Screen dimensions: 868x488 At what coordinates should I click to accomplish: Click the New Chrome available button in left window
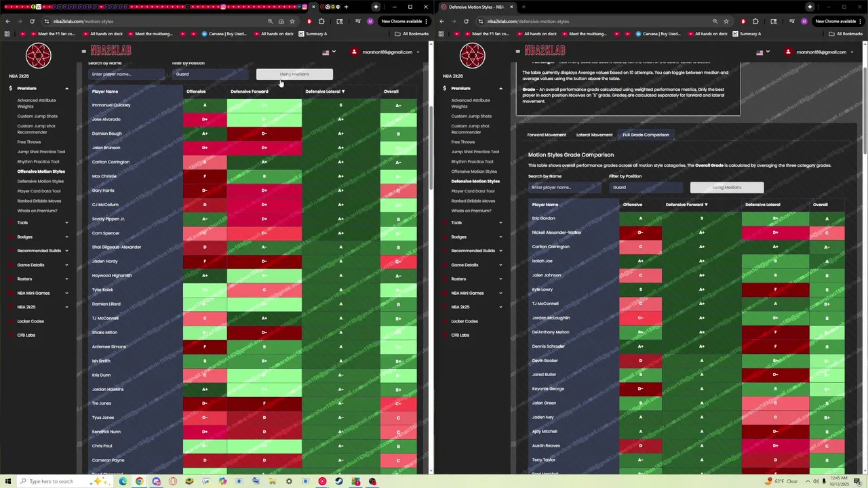tap(401, 21)
